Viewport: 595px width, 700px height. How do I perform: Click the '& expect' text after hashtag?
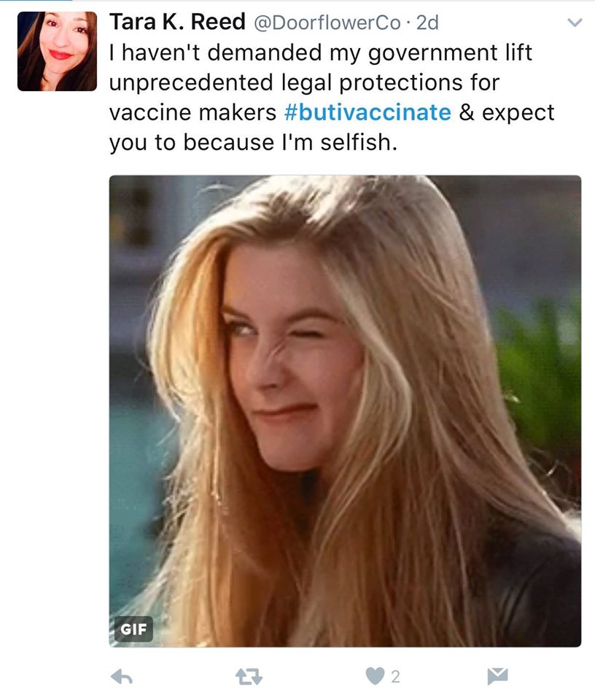[507, 112]
